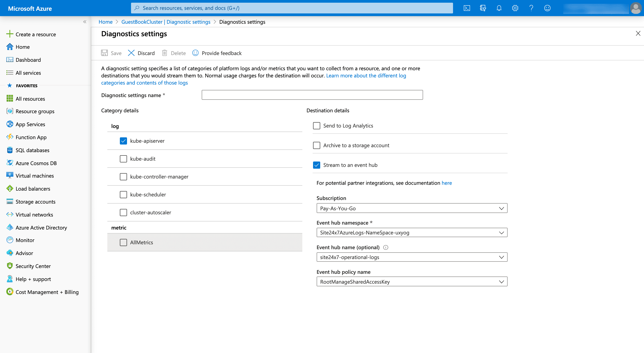Uncheck Stream to an event hub
Image resolution: width=644 pixels, height=353 pixels.
[316, 165]
